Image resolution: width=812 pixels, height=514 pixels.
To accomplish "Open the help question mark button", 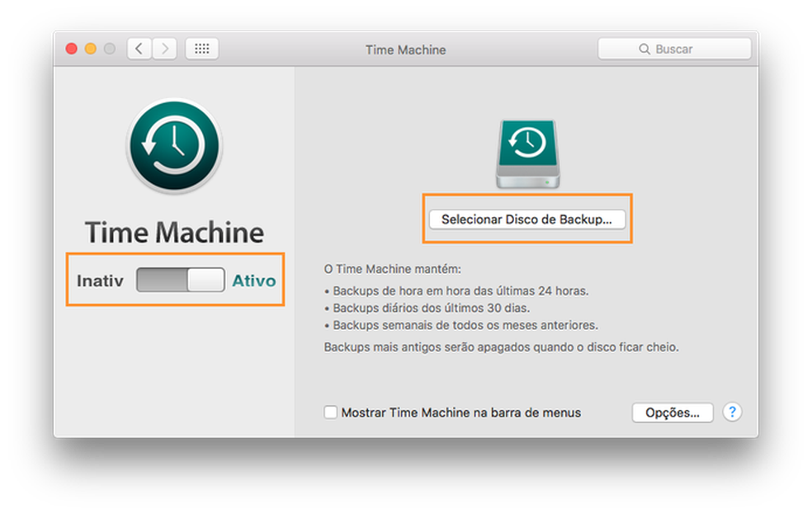I will [x=732, y=412].
